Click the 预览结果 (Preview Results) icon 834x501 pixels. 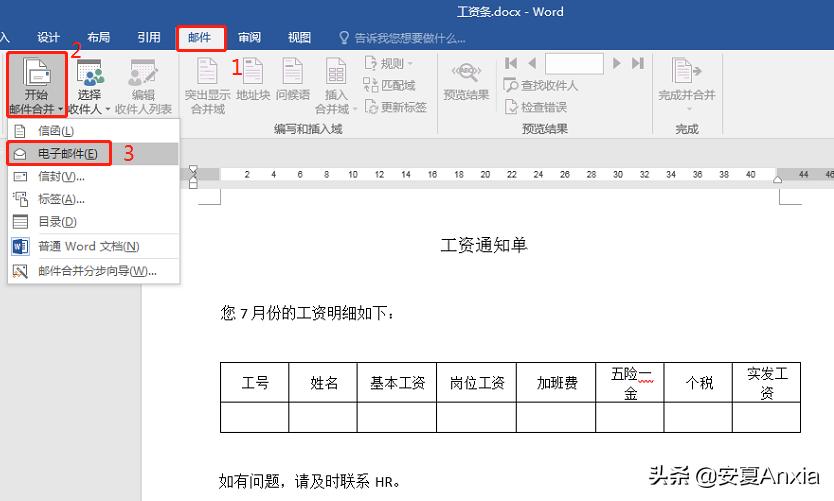(x=466, y=72)
